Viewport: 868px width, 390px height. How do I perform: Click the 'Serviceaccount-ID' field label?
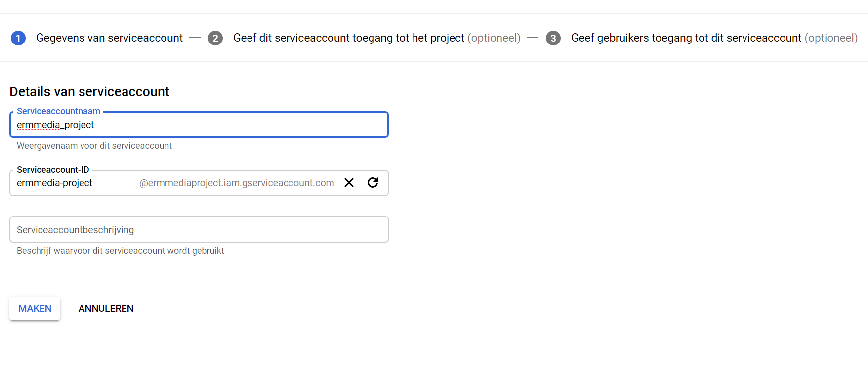tap(53, 170)
